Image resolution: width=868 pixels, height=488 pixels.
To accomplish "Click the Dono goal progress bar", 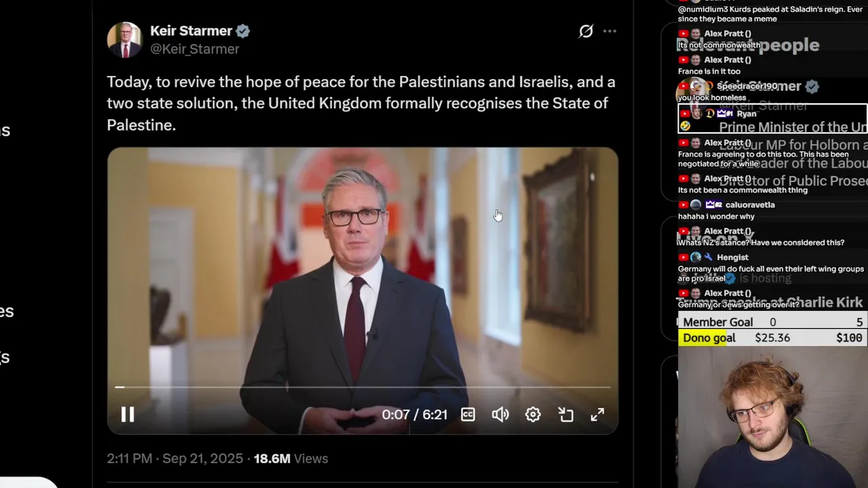I will 772,338.
